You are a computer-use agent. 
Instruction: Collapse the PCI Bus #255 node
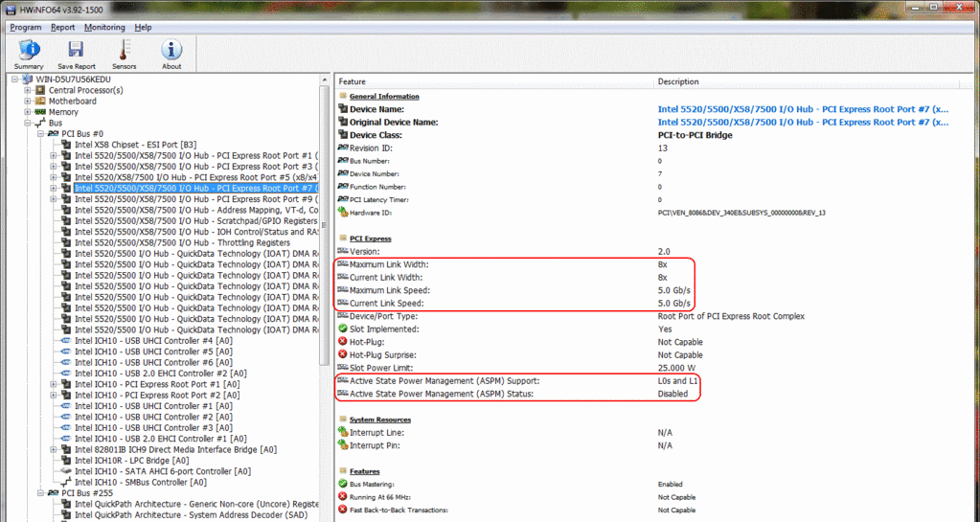[x=41, y=493]
